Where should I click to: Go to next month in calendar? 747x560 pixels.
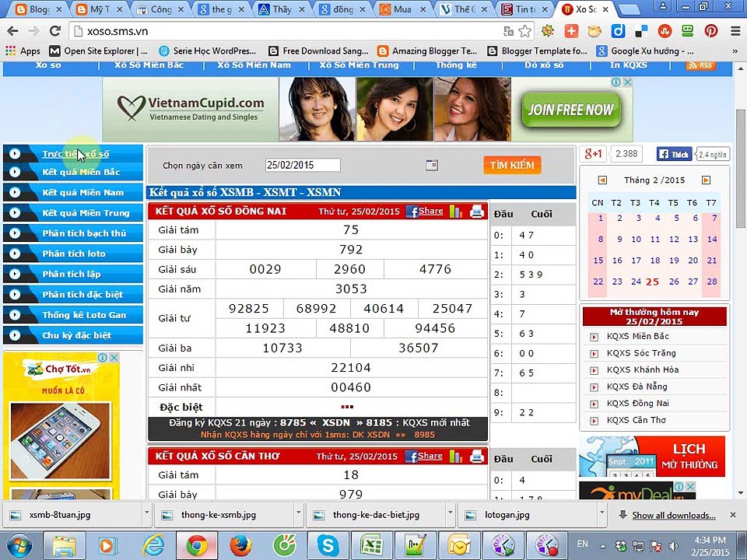click(x=706, y=180)
